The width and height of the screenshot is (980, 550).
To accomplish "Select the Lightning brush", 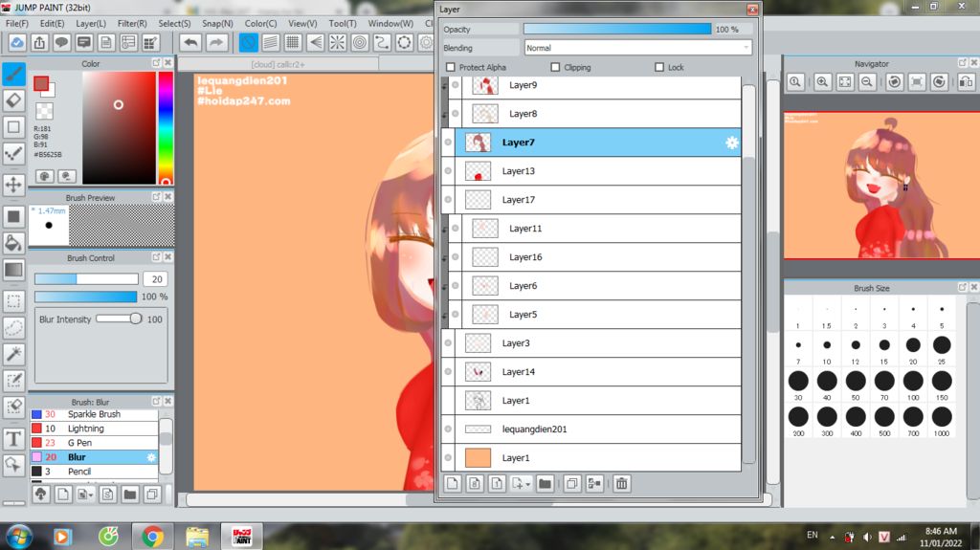I will [94, 429].
